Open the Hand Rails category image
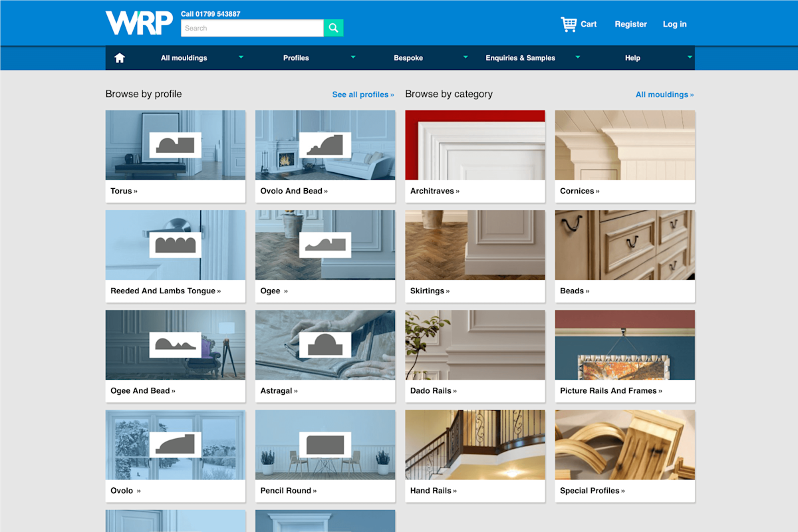The height and width of the screenshot is (532, 798). (x=475, y=445)
